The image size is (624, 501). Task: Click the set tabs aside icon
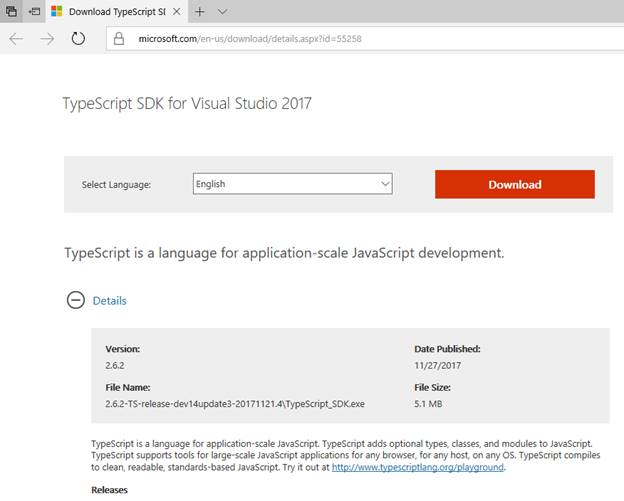(35, 12)
